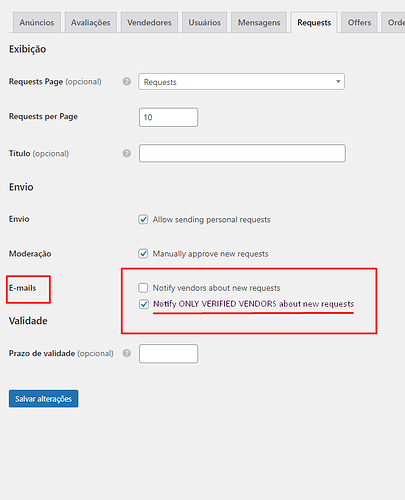Click into the Título text field
The image size is (405, 500).
tap(242, 153)
